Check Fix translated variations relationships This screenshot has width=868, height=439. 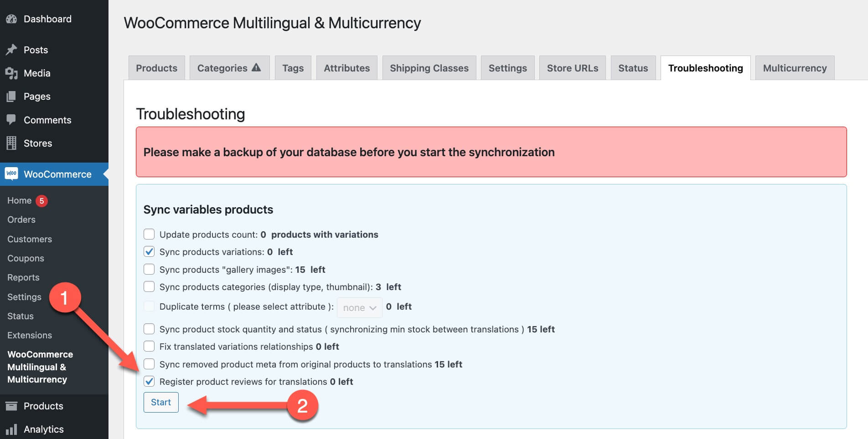coord(149,346)
